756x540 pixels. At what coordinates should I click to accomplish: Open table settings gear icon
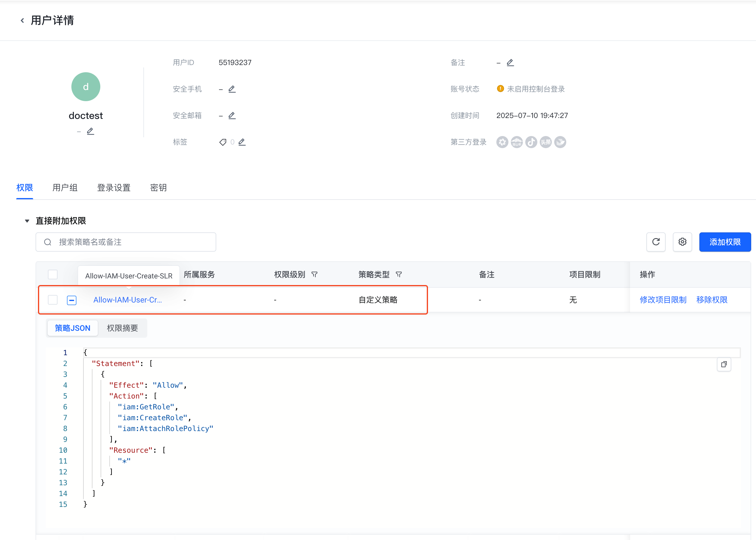[x=682, y=242]
